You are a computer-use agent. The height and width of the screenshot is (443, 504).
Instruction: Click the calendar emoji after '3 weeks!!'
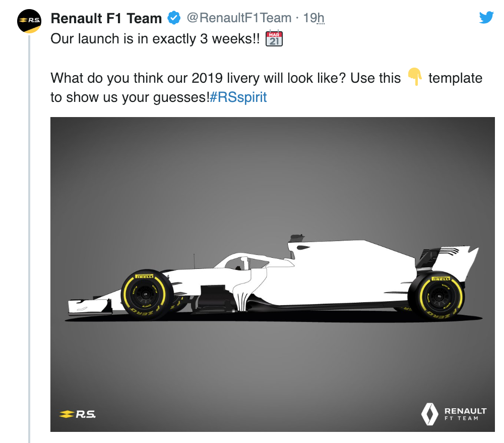[274, 39]
